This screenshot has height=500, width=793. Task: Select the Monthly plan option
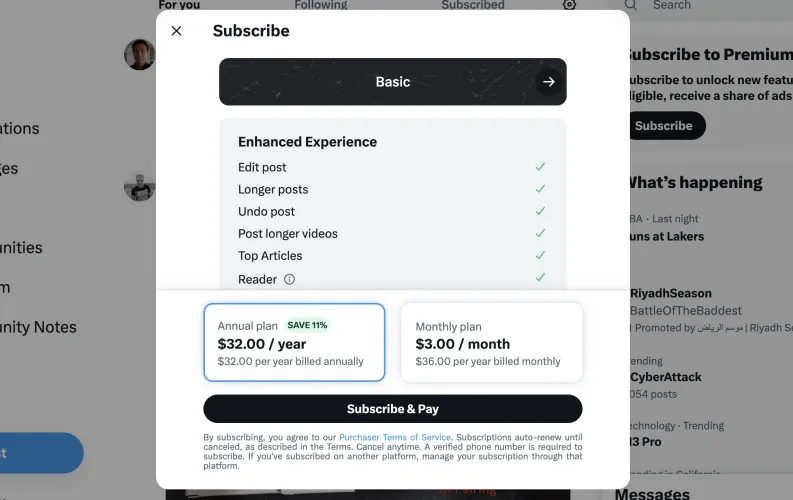491,342
